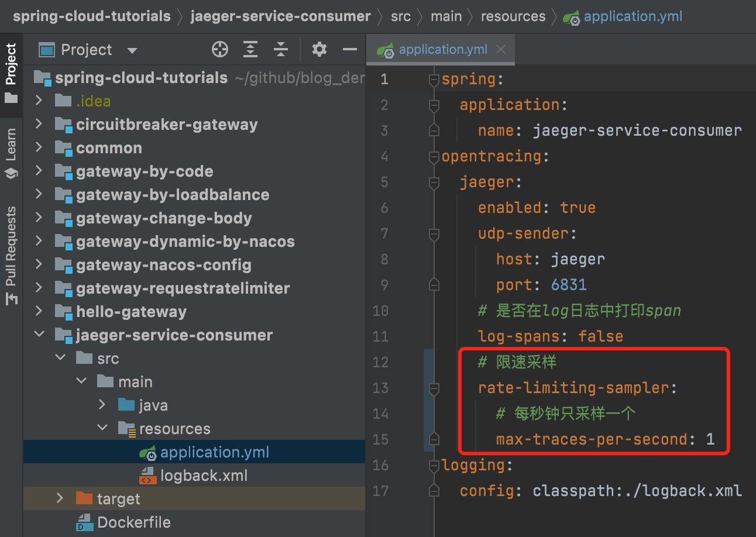Fold the logging block at line 16
This screenshot has width=756, height=537.
click(434, 466)
